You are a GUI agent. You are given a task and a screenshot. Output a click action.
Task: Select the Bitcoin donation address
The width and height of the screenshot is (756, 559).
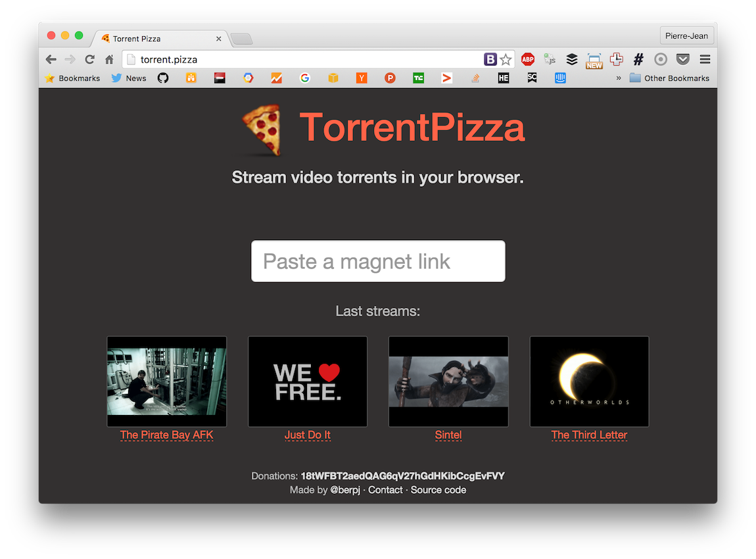(402, 476)
